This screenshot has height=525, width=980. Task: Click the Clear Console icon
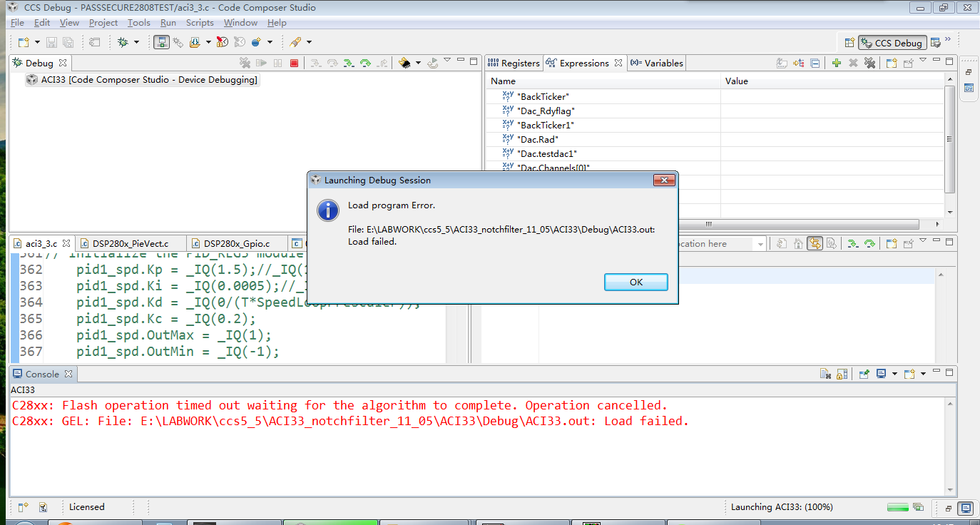(825, 374)
